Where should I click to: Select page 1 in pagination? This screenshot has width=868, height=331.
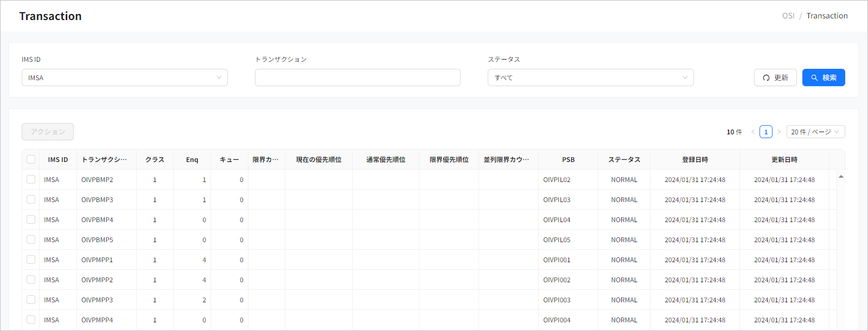pos(765,132)
